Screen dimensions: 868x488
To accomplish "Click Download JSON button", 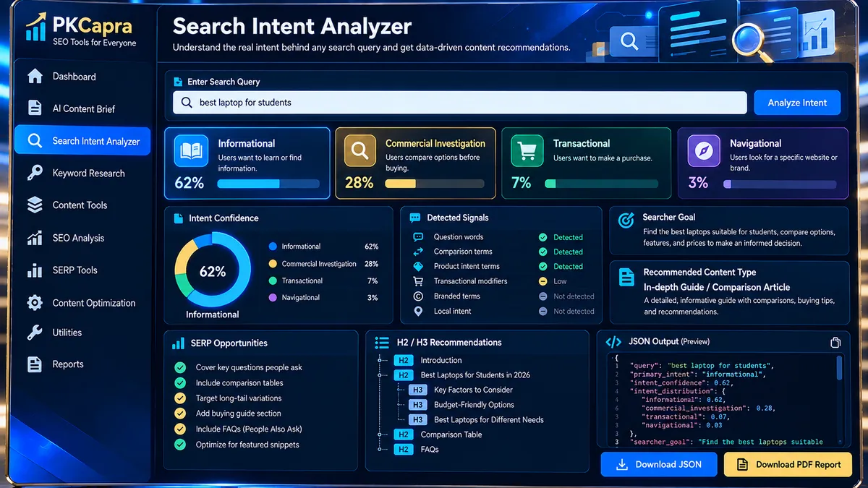I will [x=659, y=465].
